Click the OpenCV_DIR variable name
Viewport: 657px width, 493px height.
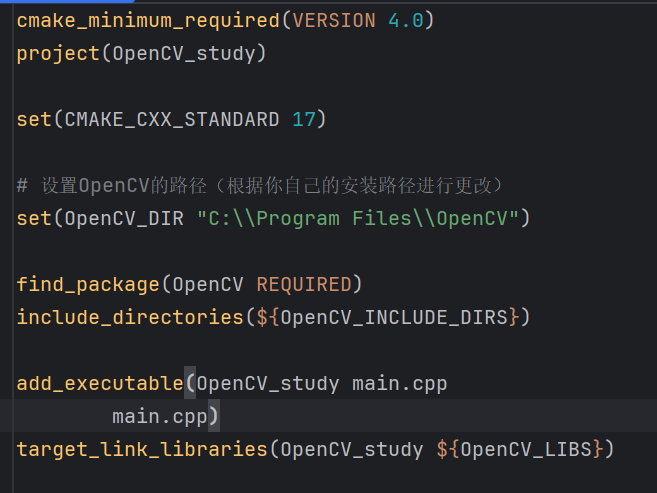124,219
